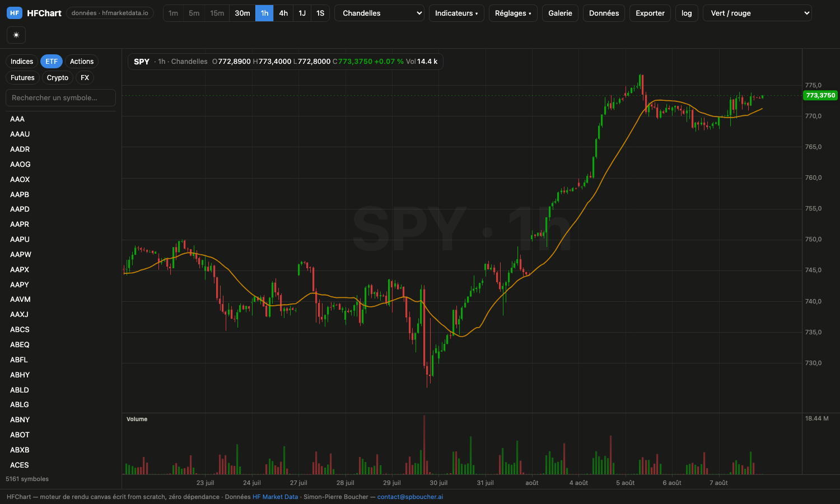The image size is (840, 504).
Task: Open the Indicateurs dropdown menu
Action: click(x=456, y=13)
